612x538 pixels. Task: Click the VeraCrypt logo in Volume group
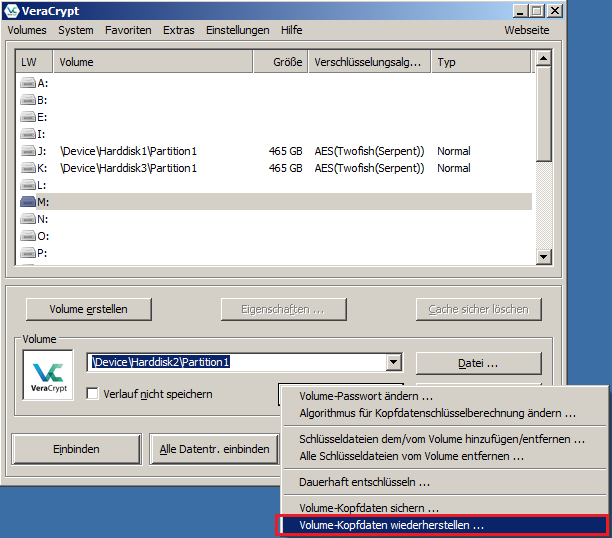pos(48,375)
